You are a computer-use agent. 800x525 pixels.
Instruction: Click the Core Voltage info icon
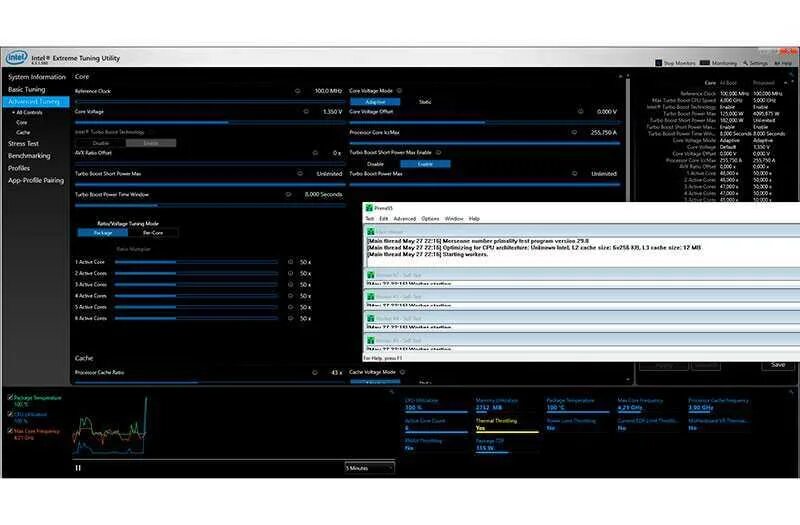[x=306, y=111]
